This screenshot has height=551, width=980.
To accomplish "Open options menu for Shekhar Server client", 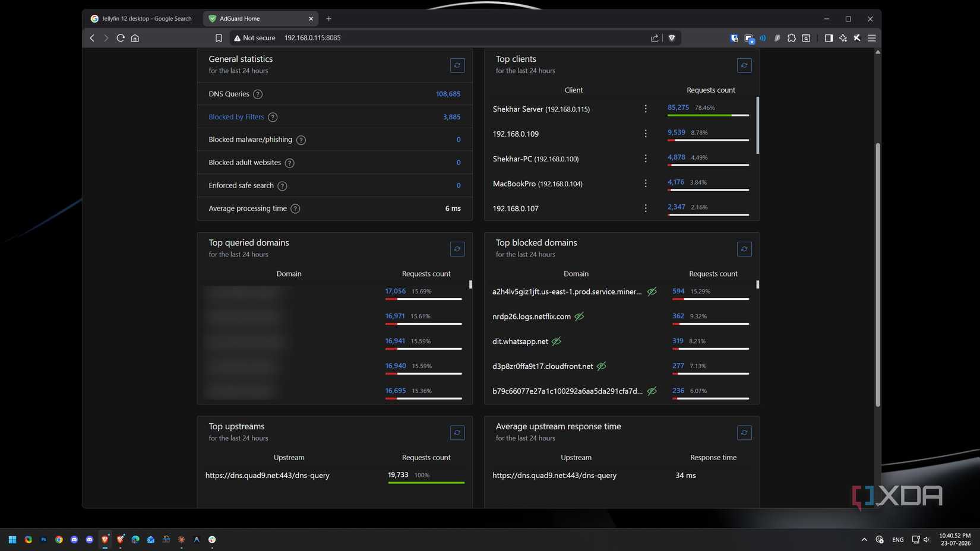I will (x=646, y=109).
